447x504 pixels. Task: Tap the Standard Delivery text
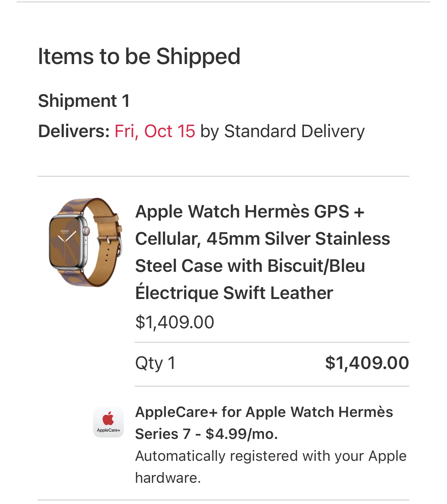(x=295, y=131)
